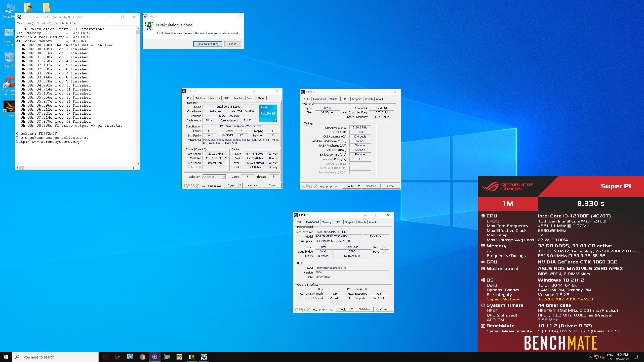Screen dimensions: 644x362
Task: Show hidden tray icons chevron
Action: coord(590,357)
